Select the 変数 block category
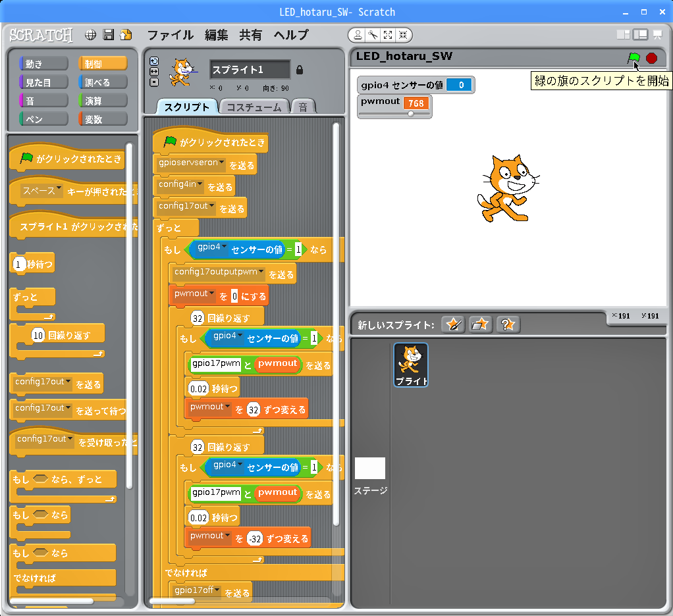Image resolution: width=673 pixels, height=616 pixels. click(x=103, y=119)
